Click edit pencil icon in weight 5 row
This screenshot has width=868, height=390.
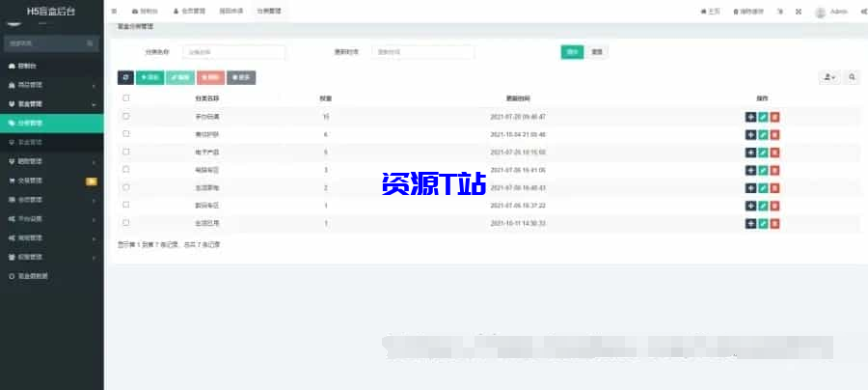(763, 153)
